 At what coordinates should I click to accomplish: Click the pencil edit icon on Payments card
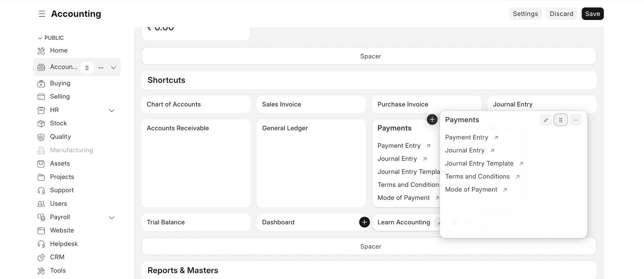(546, 120)
